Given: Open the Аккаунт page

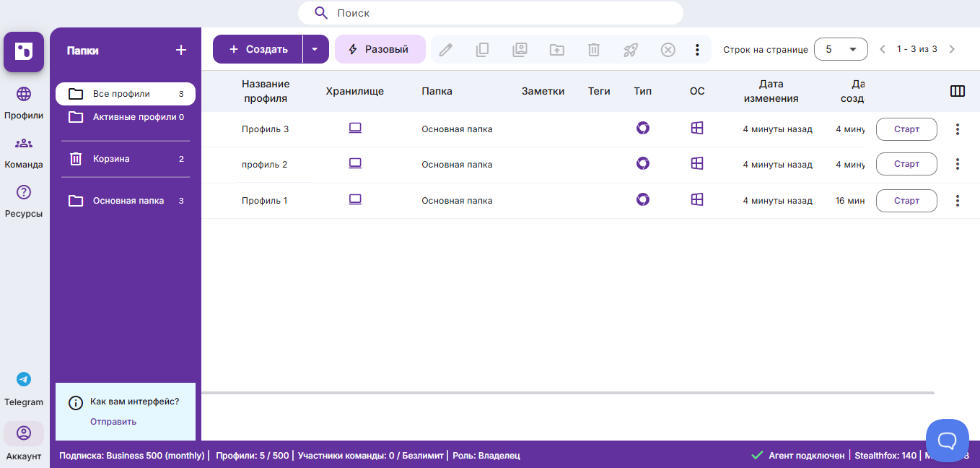Looking at the screenshot, I should coord(24,442).
